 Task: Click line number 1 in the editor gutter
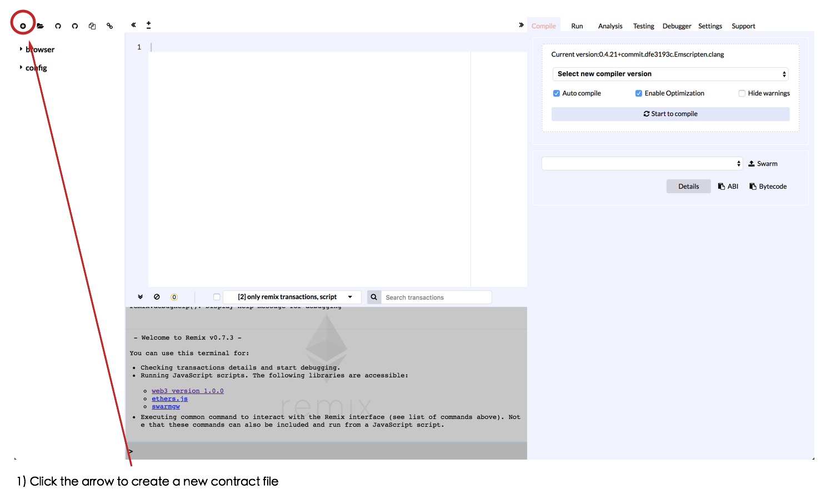[x=139, y=47]
